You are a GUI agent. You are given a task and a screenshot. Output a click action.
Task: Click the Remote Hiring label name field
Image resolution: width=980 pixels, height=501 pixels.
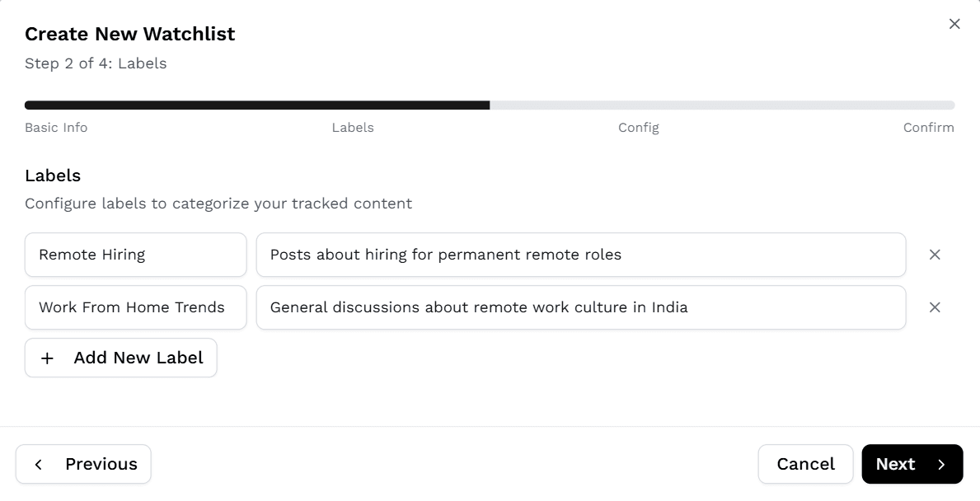point(135,255)
